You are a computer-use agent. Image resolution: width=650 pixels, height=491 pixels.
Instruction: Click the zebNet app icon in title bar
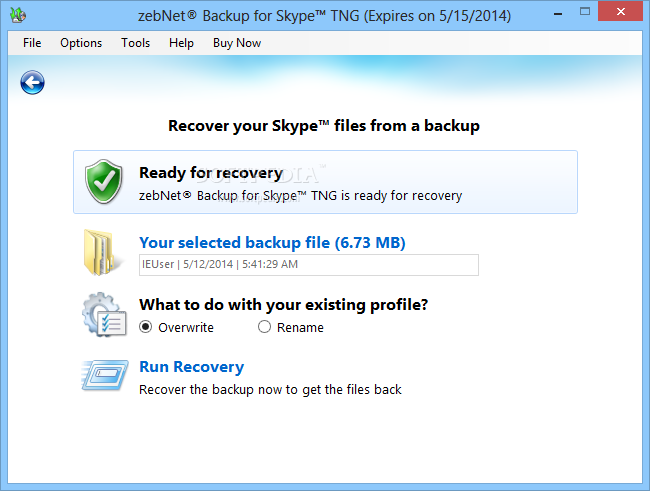coord(18,15)
